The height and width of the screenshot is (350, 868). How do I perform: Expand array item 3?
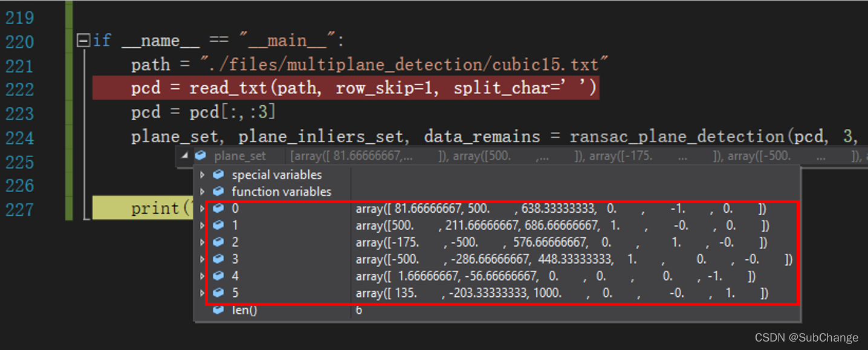(202, 259)
